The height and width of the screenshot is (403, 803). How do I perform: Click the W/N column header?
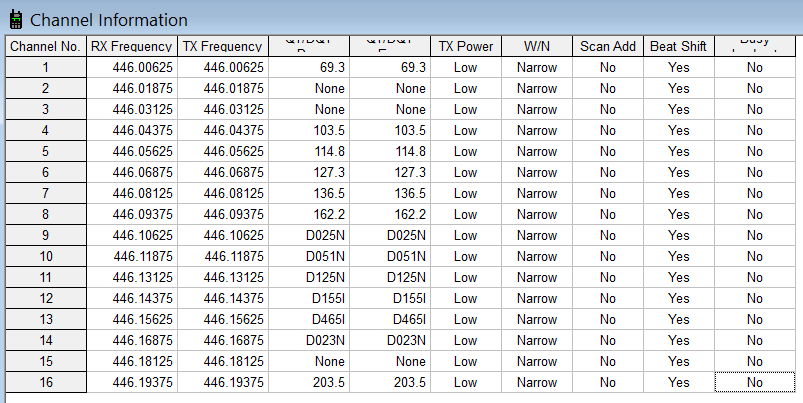(537, 46)
